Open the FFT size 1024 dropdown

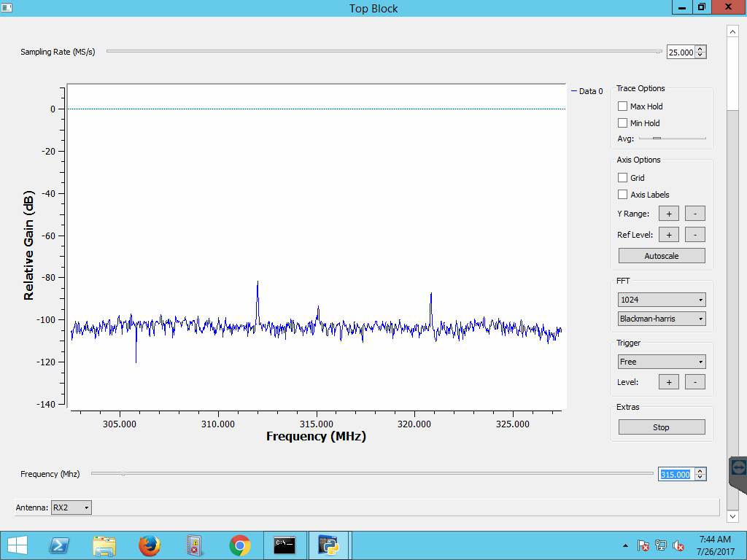coord(662,300)
